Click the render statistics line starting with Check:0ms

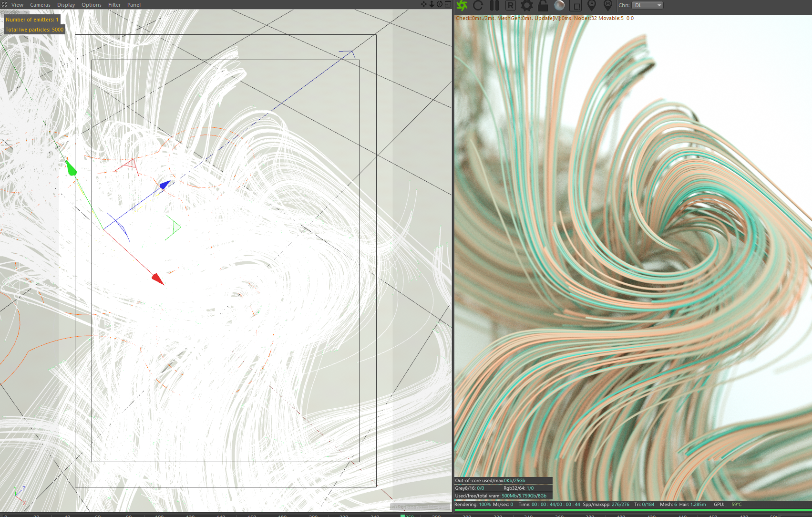pyautogui.click(x=545, y=18)
